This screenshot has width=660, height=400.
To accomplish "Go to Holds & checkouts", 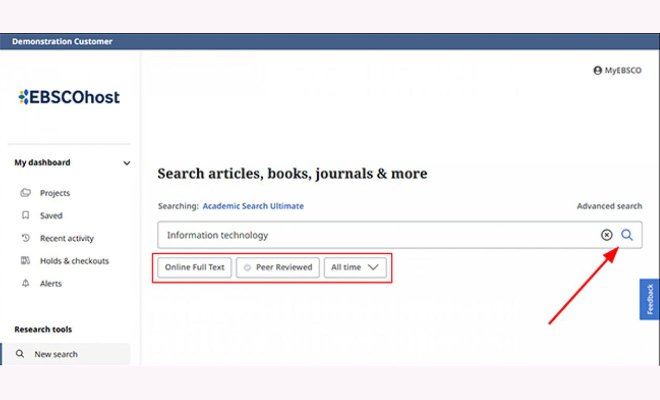I will [74, 261].
